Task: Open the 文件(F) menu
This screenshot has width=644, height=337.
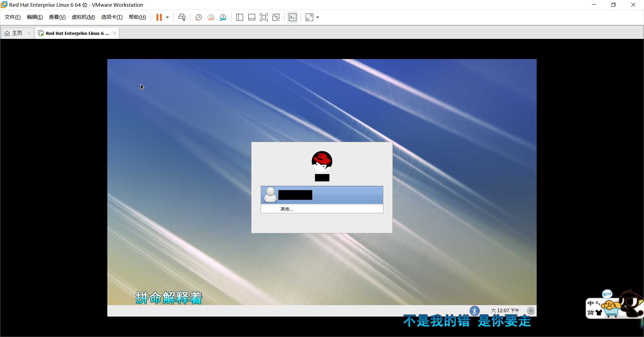Action: click(13, 17)
